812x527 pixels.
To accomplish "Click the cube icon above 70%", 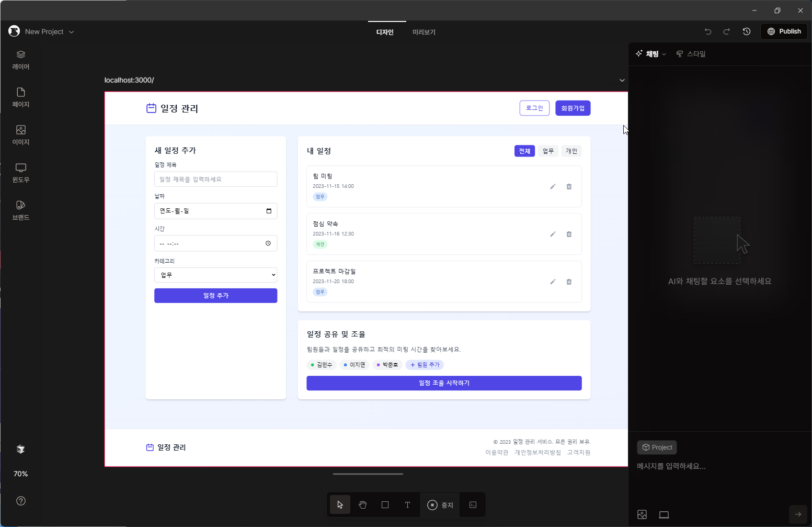I will tap(21, 449).
